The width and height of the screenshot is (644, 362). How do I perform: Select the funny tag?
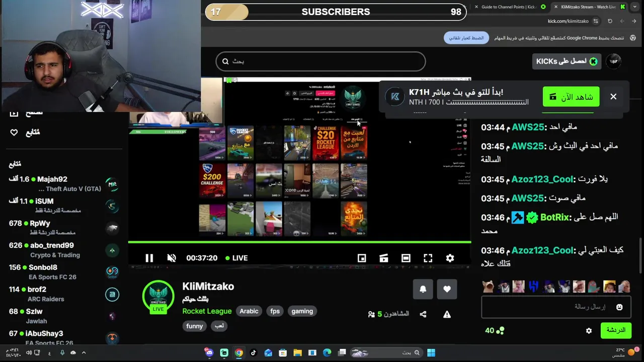point(194,326)
